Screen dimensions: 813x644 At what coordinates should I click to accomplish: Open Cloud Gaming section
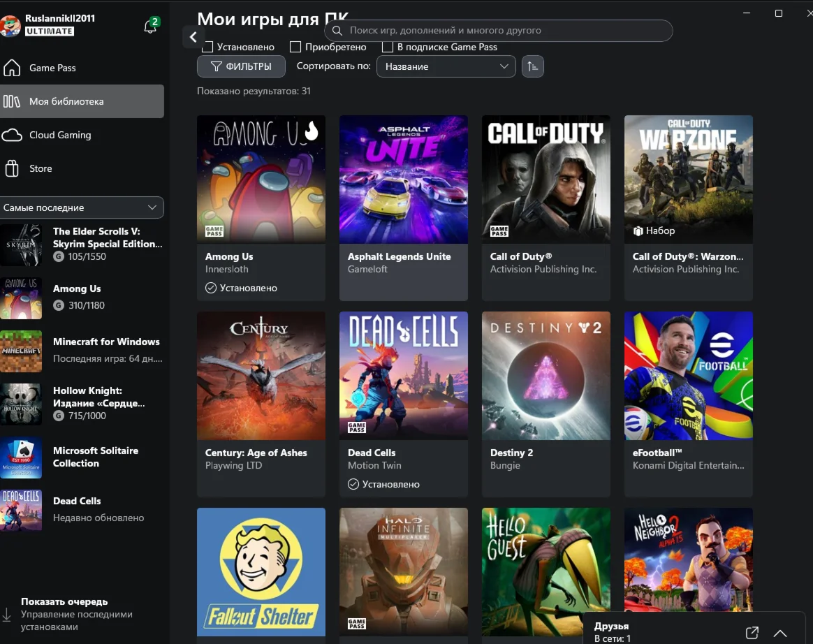coord(82,135)
